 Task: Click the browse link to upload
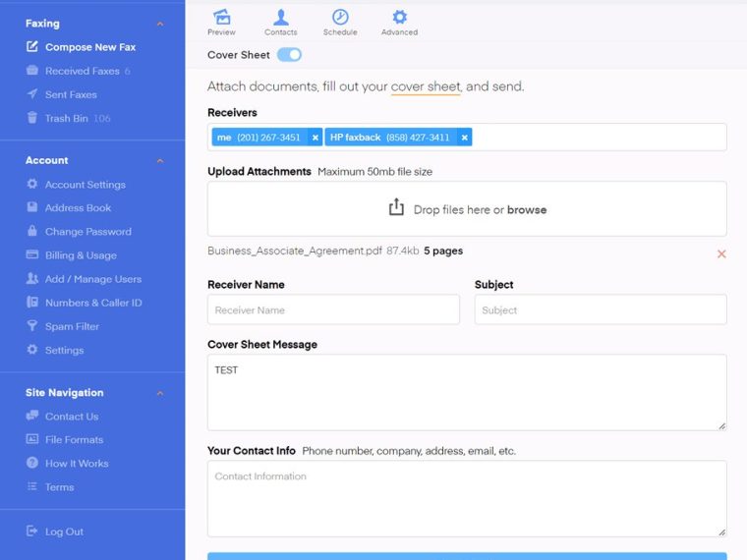tap(527, 209)
